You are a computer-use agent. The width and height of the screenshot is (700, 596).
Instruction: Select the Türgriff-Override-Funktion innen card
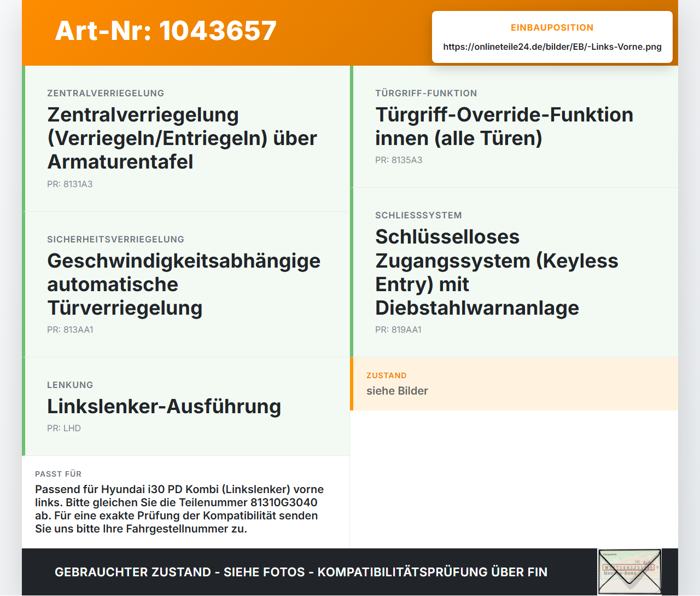pyautogui.click(x=514, y=126)
